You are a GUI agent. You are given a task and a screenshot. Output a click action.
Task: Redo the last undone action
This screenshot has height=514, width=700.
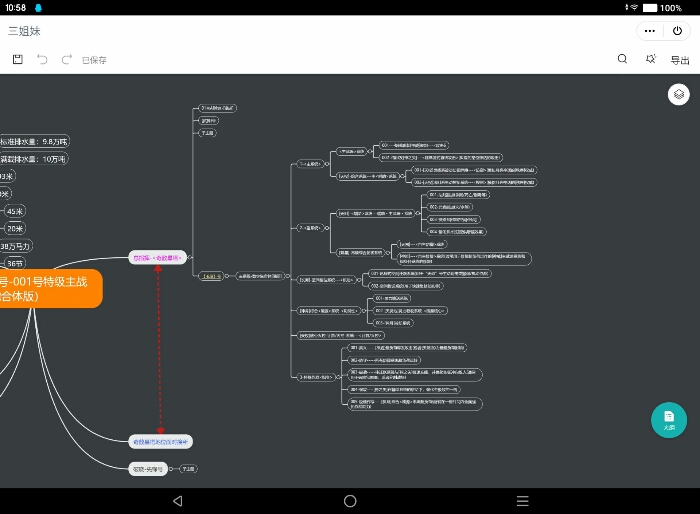pyautogui.click(x=67, y=59)
